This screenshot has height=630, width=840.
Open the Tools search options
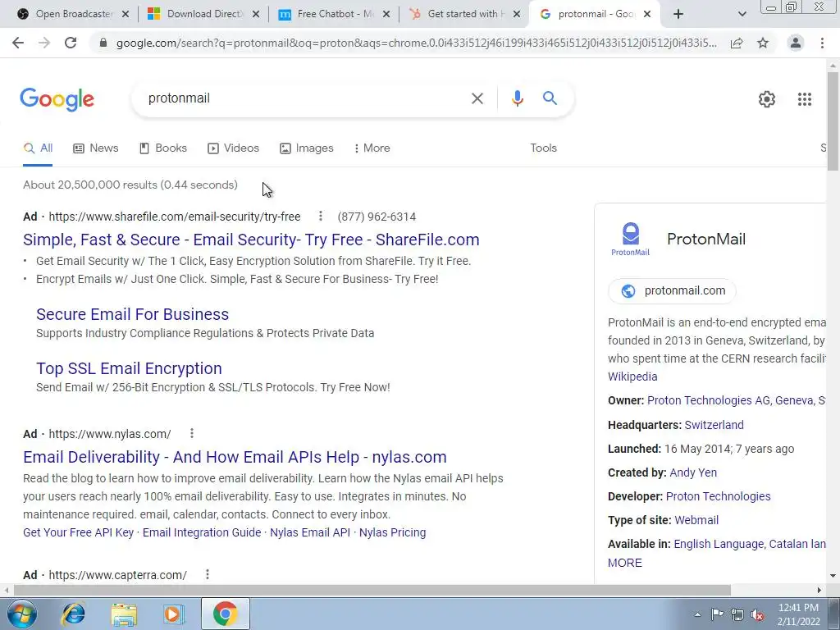pyautogui.click(x=543, y=148)
